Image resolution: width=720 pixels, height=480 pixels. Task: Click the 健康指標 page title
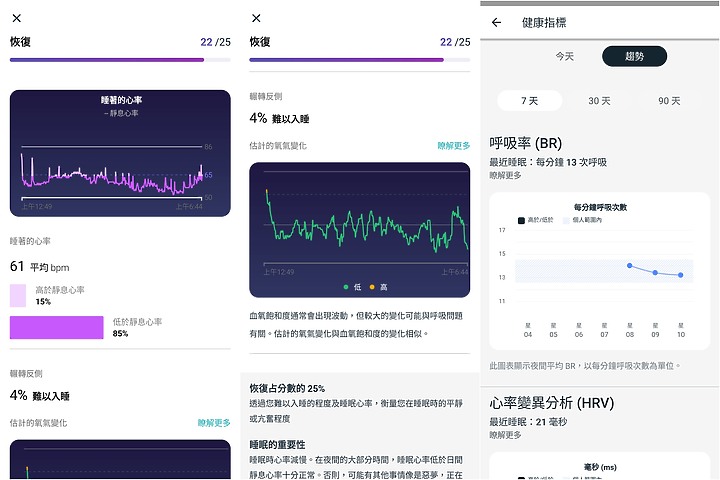click(544, 23)
